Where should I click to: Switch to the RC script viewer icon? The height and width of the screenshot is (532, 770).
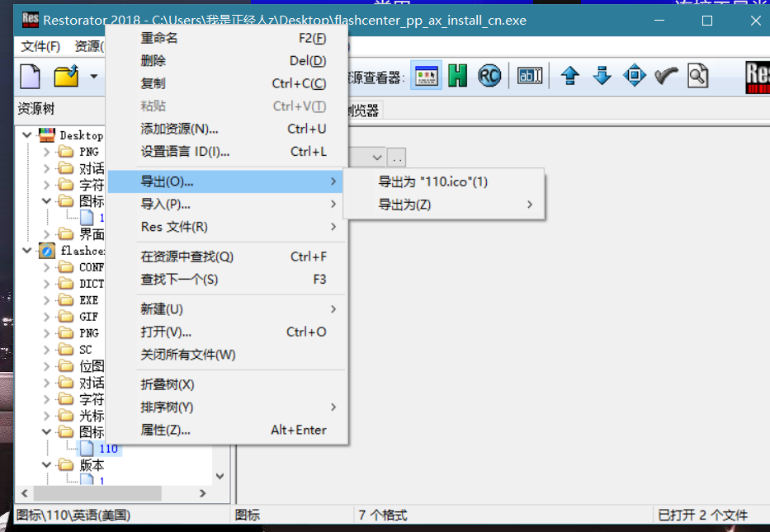coord(489,76)
